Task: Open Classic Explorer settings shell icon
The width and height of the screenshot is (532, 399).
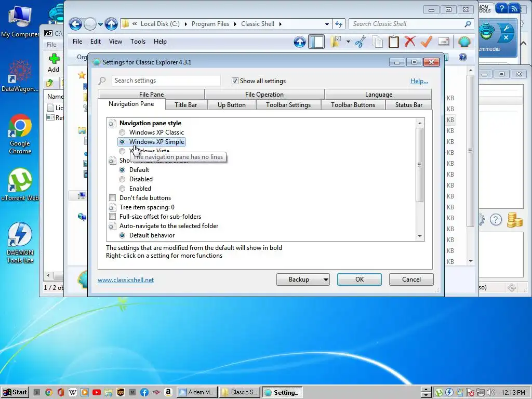Action: click(x=464, y=42)
